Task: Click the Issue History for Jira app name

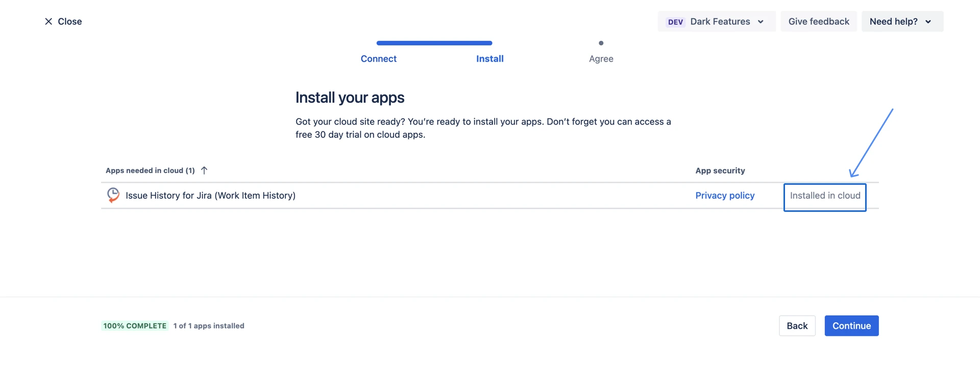Action: [x=210, y=196]
